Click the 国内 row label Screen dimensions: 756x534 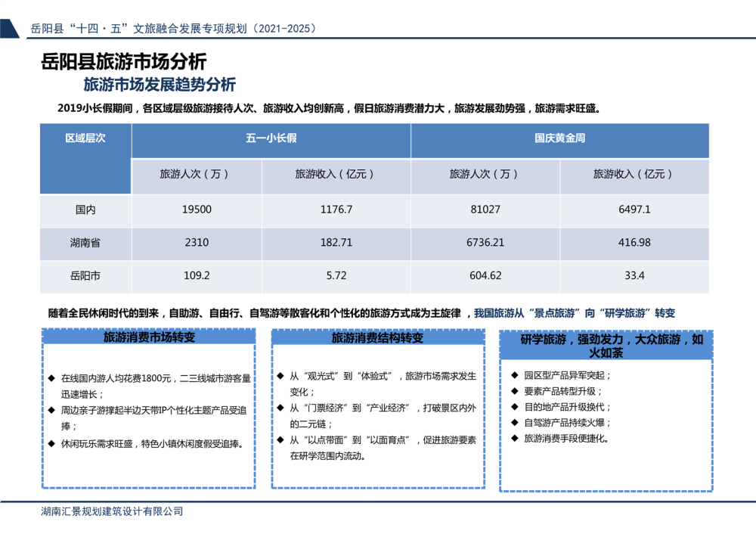pos(85,210)
